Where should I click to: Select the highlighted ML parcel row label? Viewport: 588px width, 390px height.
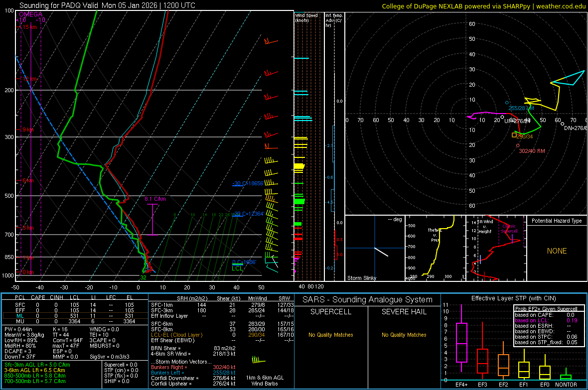(x=20, y=316)
